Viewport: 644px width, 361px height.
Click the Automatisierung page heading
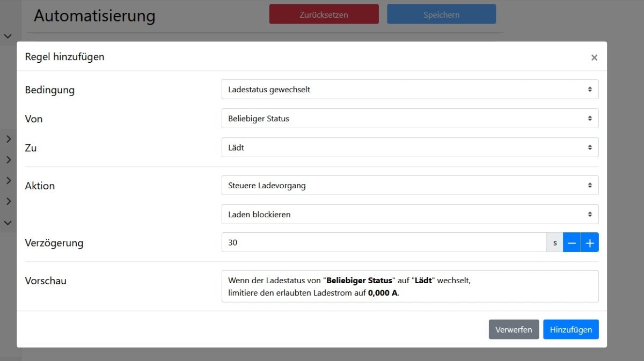click(94, 16)
